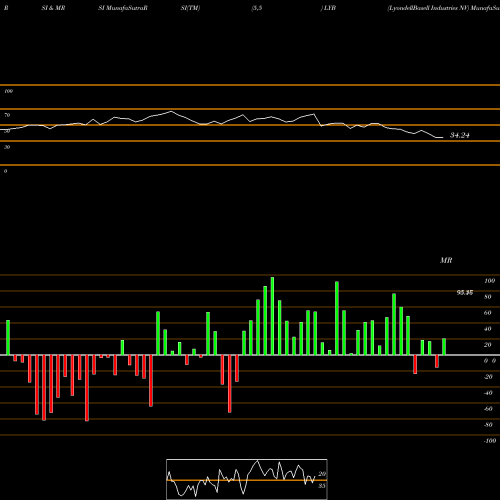This screenshot has width=500, height=500.
Task: Click the LYB ticker label in header
Action: [x=330, y=8]
